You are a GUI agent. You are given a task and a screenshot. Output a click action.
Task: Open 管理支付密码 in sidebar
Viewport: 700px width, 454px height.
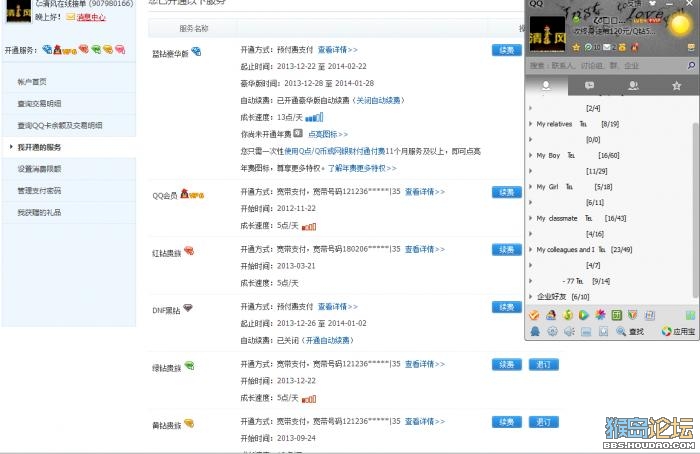point(39,191)
